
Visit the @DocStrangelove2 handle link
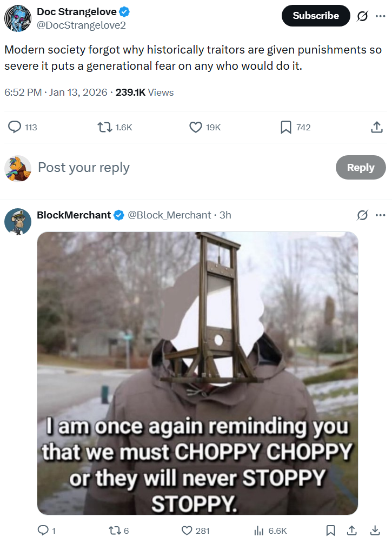(82, 25)
